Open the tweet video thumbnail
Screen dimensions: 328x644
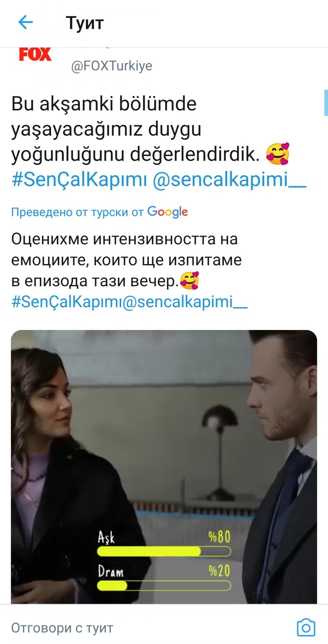164,467
